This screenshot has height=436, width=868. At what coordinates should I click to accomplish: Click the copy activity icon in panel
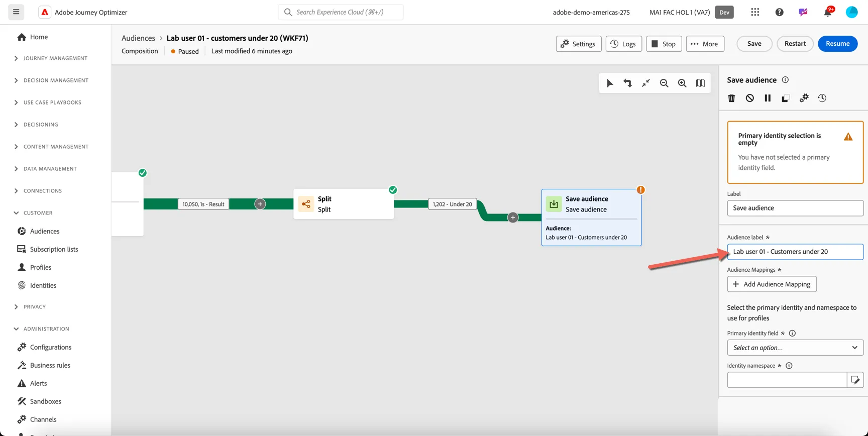786,98
